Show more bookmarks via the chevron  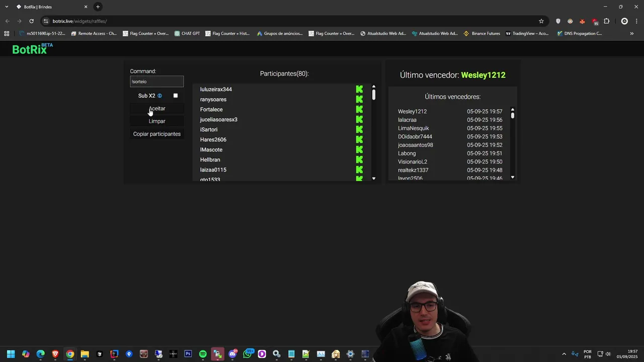tap(632, 34)
